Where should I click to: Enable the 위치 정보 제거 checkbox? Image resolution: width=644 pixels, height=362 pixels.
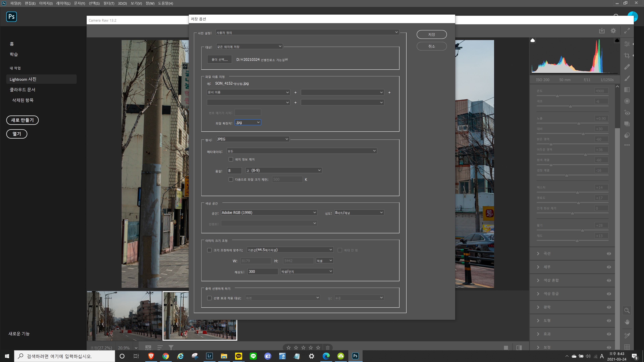click(x=231, y=159)
